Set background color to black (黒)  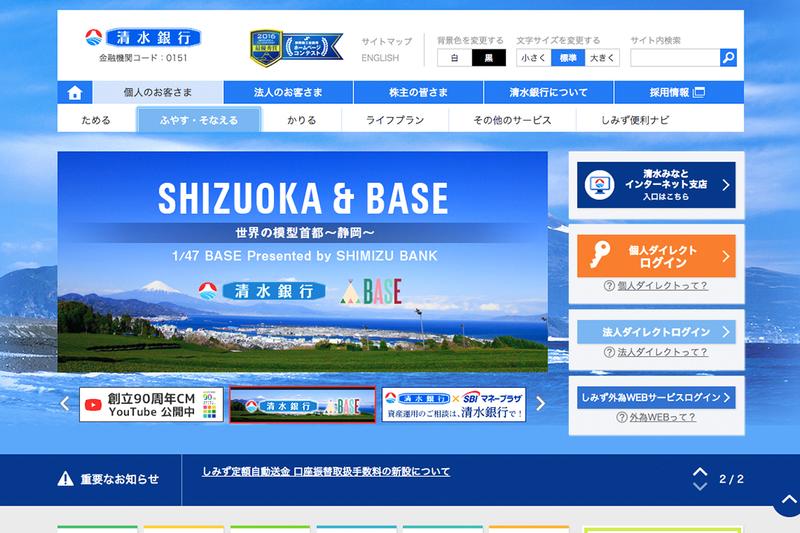coord(489,58)
